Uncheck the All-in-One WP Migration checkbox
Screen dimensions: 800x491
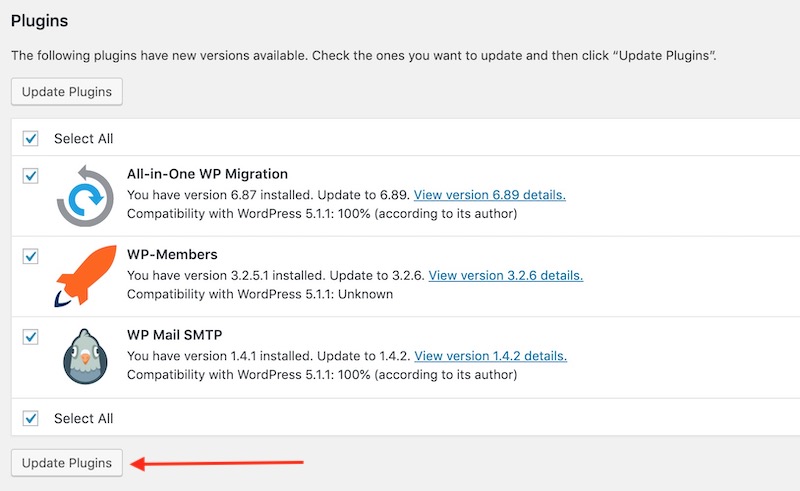click(x=31, y=176)
